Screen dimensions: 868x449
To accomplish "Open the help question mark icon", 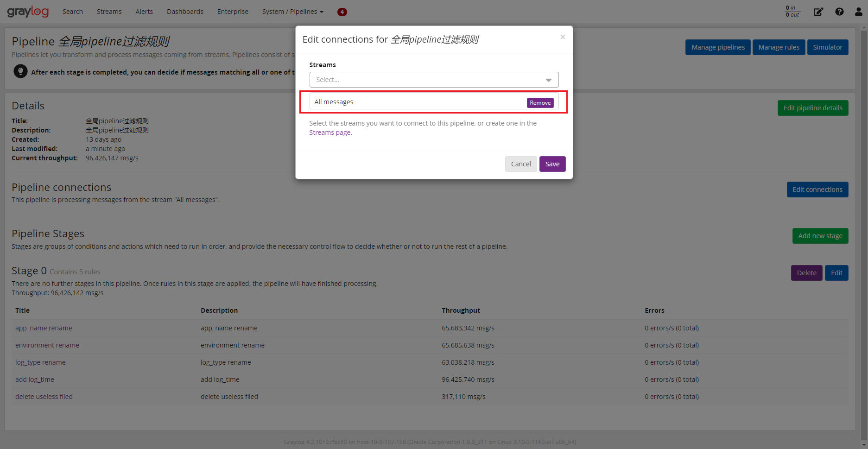I will 839,12.
